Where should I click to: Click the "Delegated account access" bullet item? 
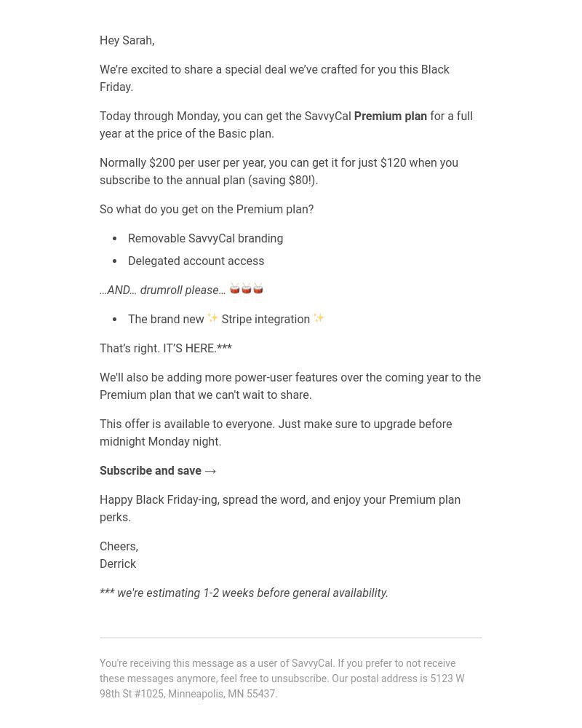196,261
